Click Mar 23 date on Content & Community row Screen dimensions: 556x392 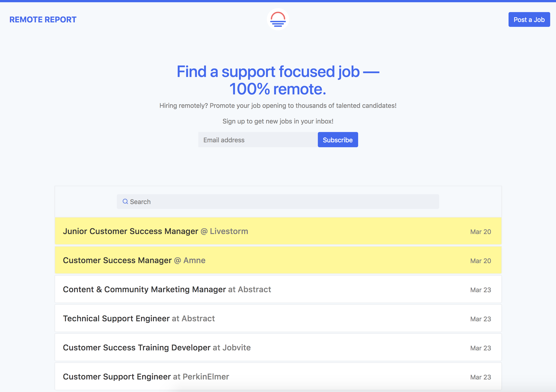click(x=480, y=290)
